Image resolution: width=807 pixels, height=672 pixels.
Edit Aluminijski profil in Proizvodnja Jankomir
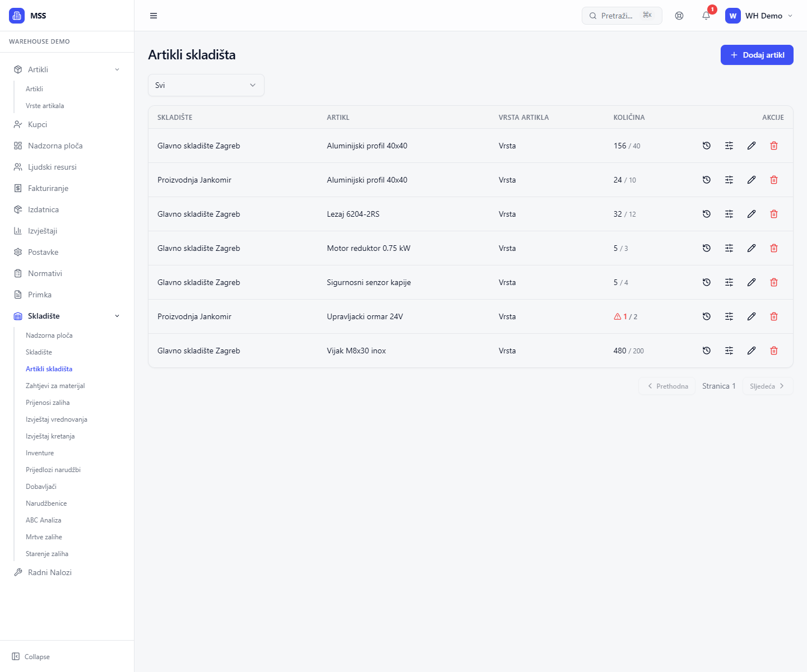(x=752, y=180)
